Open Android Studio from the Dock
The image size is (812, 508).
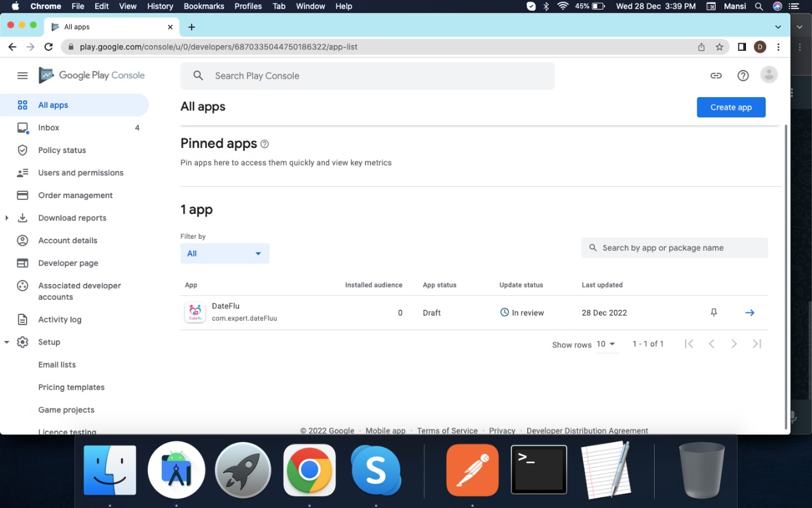click(176, 471)
